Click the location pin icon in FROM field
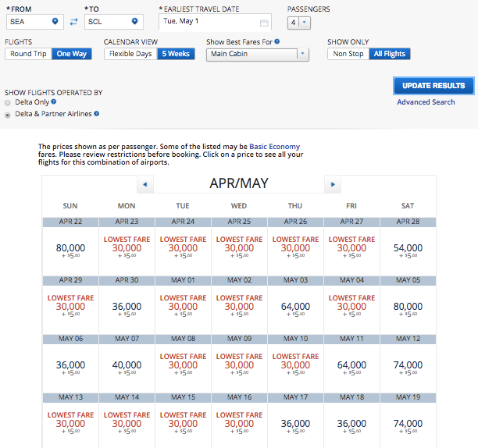This screenshot has height=448, width=478. pos(55,21)
